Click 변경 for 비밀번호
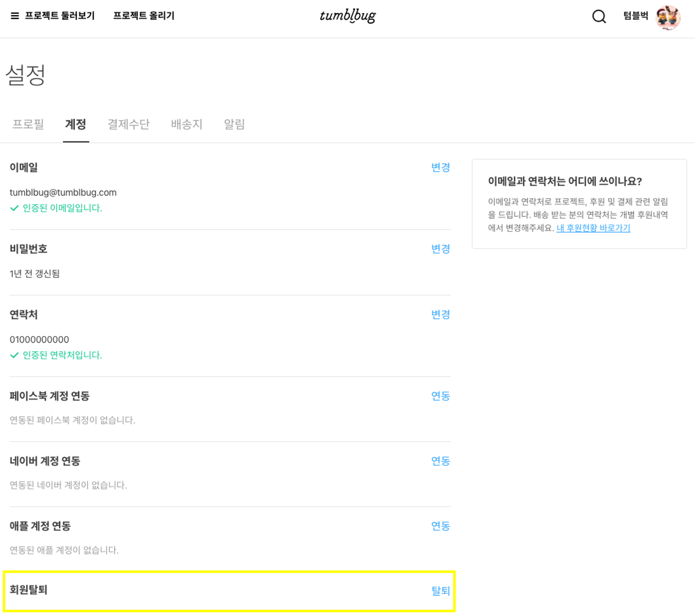Screen dimensions: 695x616 440,249
